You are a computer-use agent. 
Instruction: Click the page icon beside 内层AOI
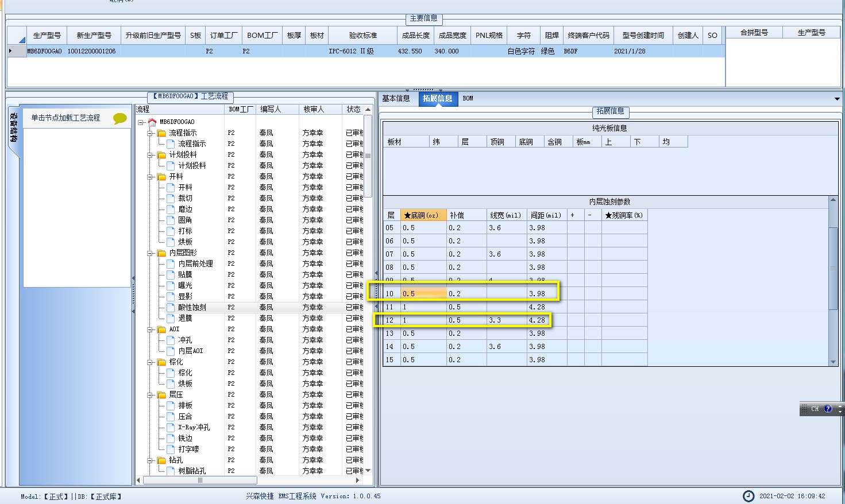[x=171, y=351]
